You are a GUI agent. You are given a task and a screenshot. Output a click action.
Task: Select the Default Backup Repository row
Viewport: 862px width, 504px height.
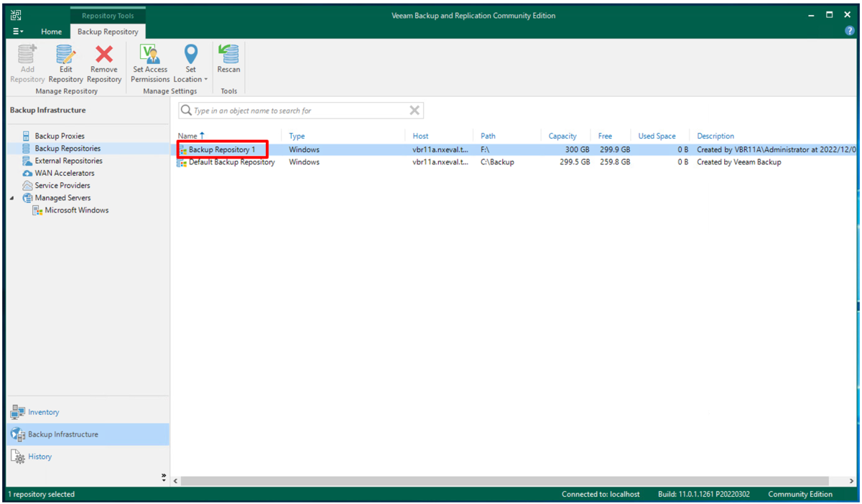click(x=515, y=162)
